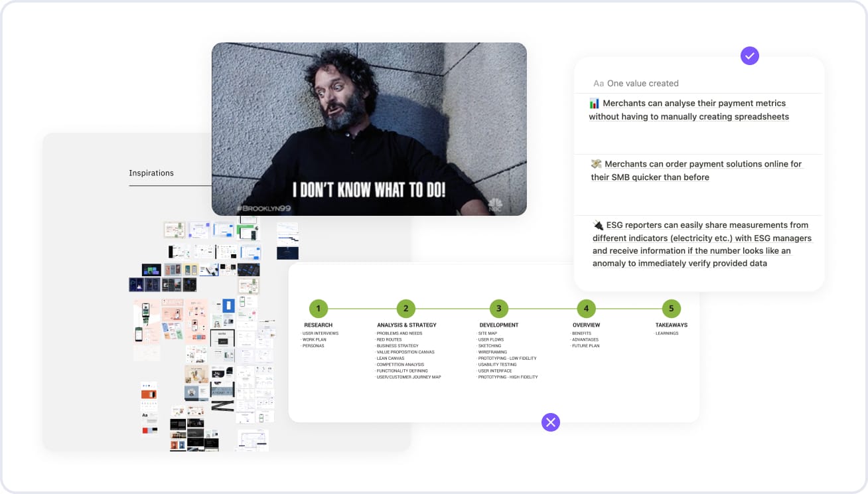Click the "RED ROUTES" item
Viewport: 868px width, 494px height.
tap(388, 340)
